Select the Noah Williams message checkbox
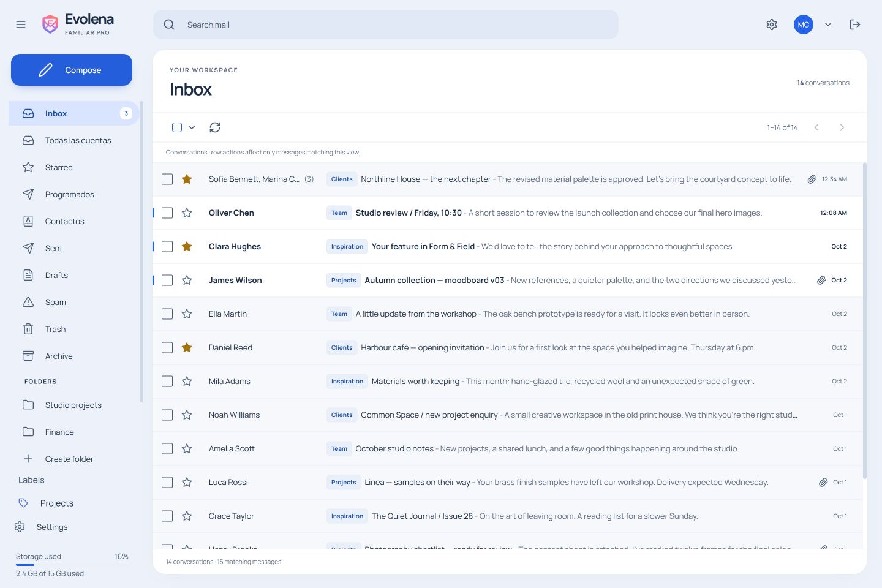882x588 pixels. 167,415
